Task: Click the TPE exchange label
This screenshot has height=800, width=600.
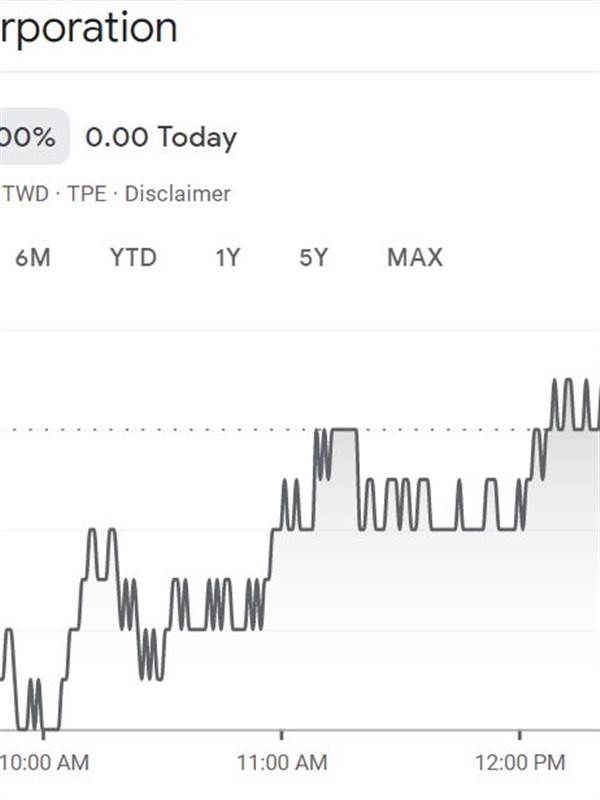Action: (x=87, y=194)
